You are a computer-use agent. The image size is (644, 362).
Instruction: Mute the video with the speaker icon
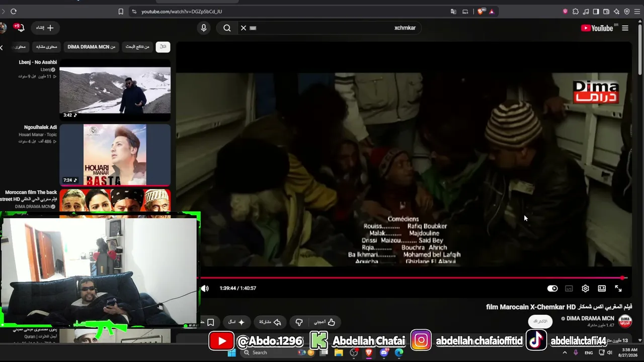tap(205, 288)
